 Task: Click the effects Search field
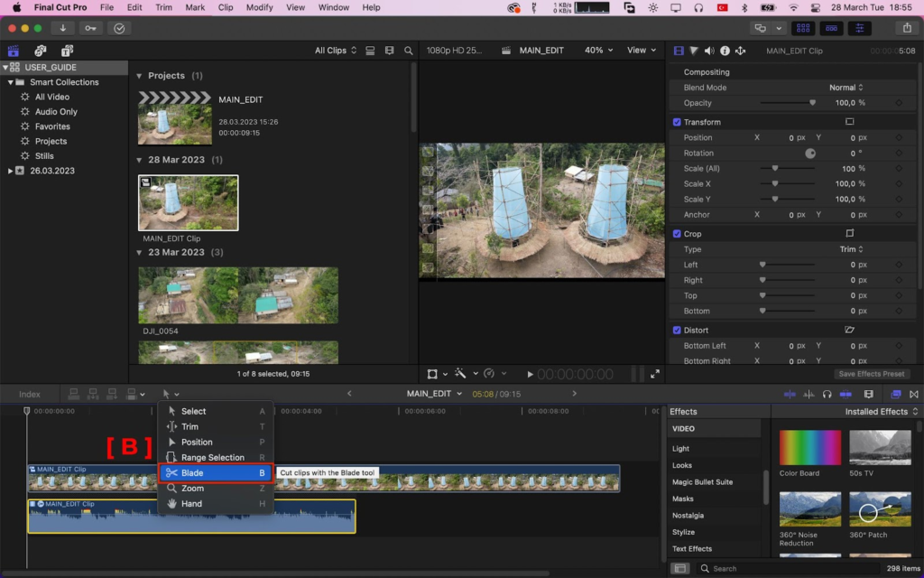(787, 569)
